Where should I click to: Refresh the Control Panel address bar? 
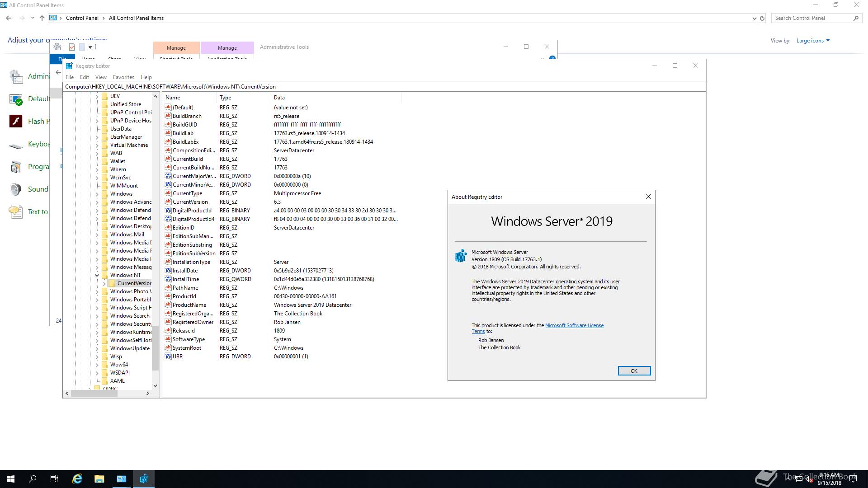click(x=762, y=18)
